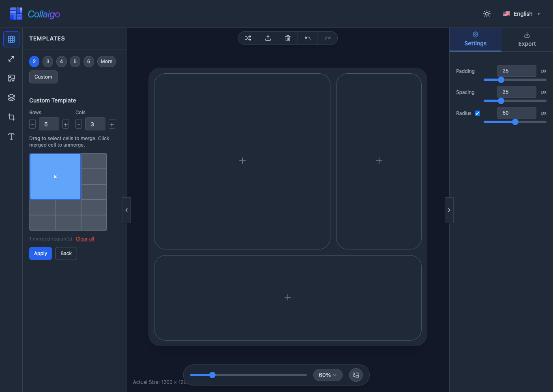Click the Custom template button
Viewport: 553px width, 392px height.
point(43,77)
